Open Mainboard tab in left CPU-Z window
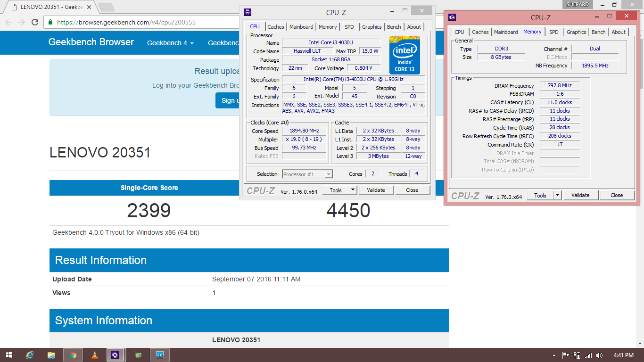 pyautogui.click(x=301, y=27)
